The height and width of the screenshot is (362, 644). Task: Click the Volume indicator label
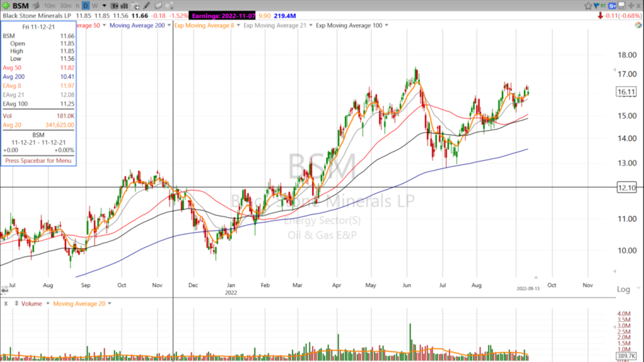coord(32,304)
